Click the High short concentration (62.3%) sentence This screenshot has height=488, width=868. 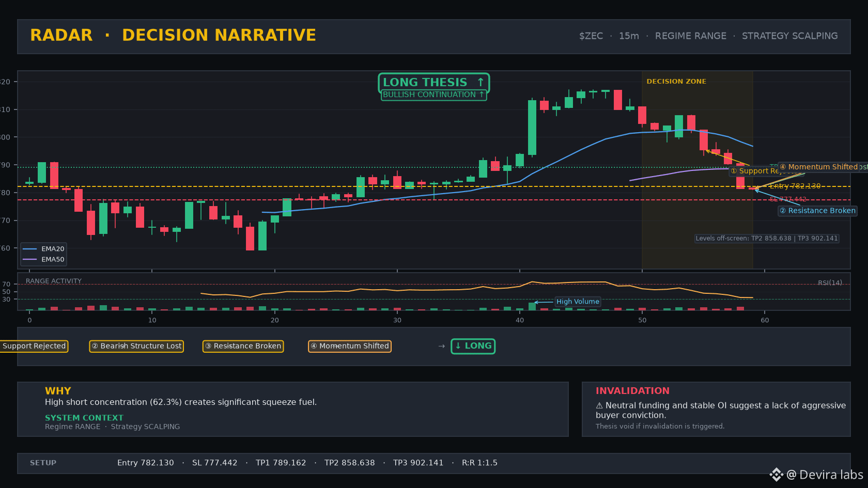tap(181, 402)
